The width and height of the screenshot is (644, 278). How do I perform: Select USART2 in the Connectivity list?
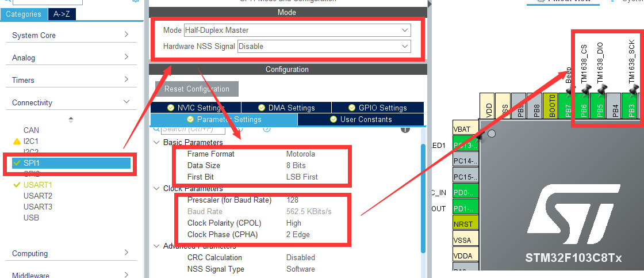pos(38,196)
